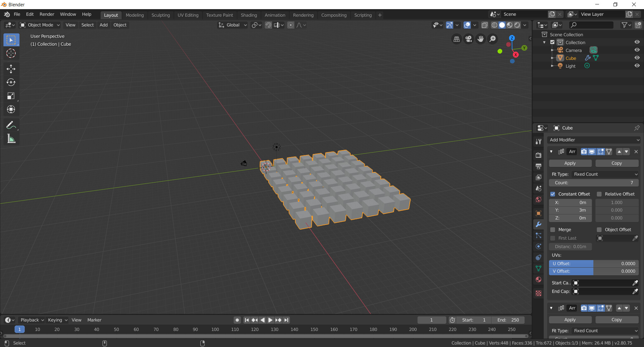Open the Modifier Properties wrench tab
Screen dimensions: 644x347
[538, 225]
